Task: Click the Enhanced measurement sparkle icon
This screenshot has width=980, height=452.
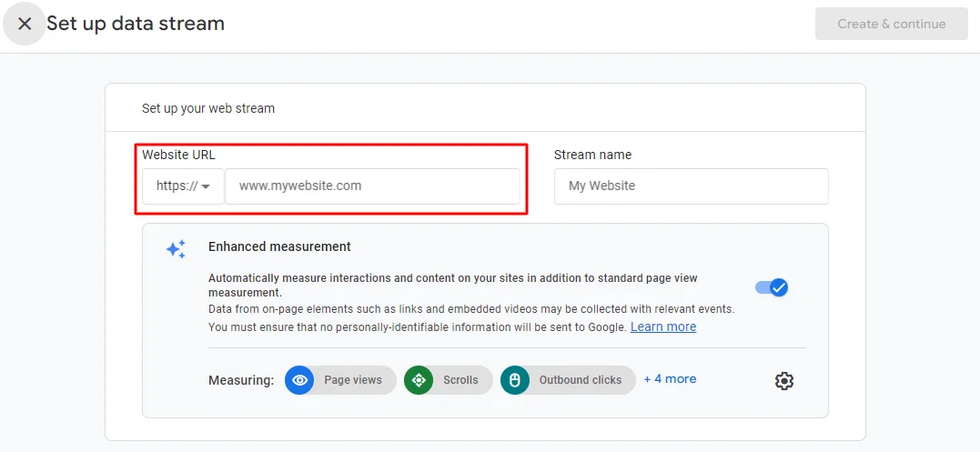Action: pos(176,249)
